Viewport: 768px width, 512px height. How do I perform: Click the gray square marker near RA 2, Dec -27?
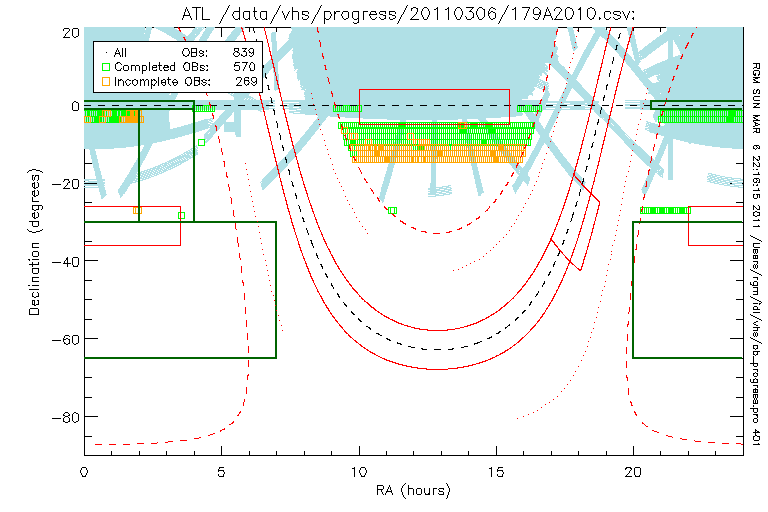coord(138,210)
